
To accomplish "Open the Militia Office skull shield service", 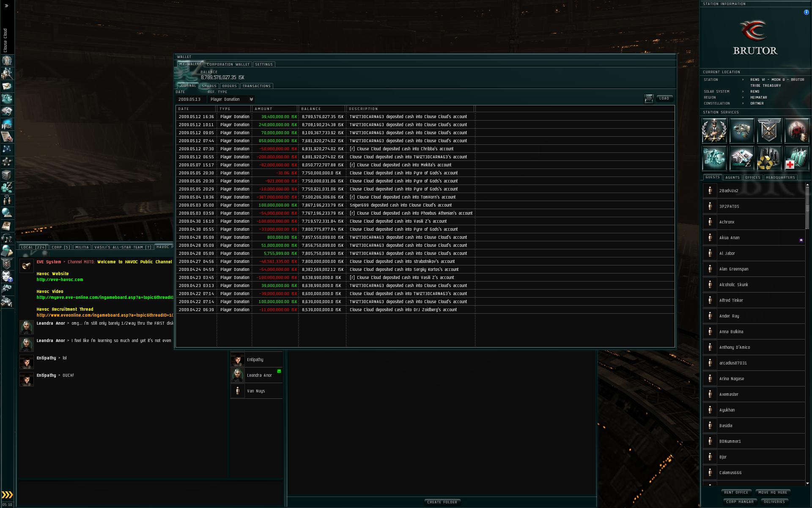I will (769, 130).
